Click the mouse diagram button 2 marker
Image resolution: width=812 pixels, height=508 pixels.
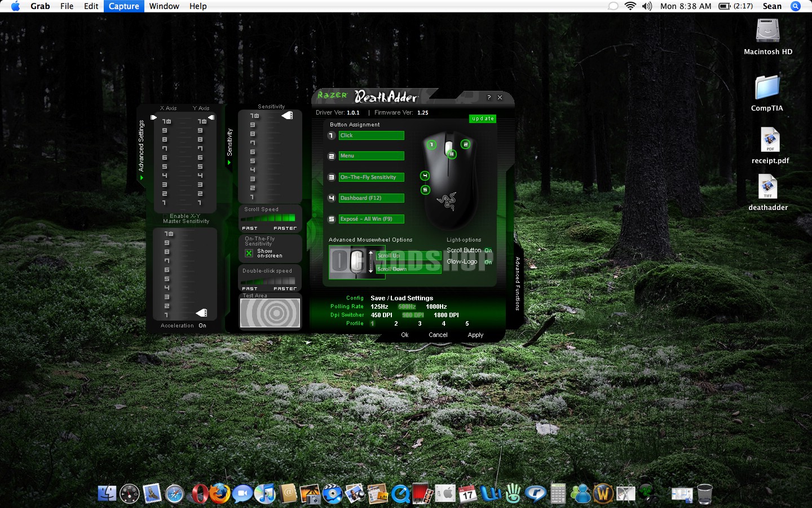(465, 144)
